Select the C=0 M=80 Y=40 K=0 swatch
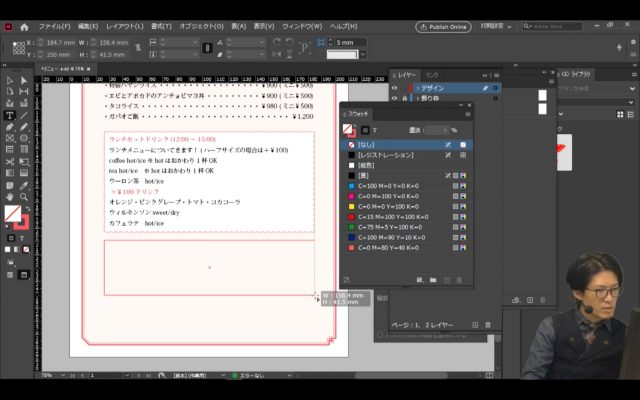 point(407,248)
